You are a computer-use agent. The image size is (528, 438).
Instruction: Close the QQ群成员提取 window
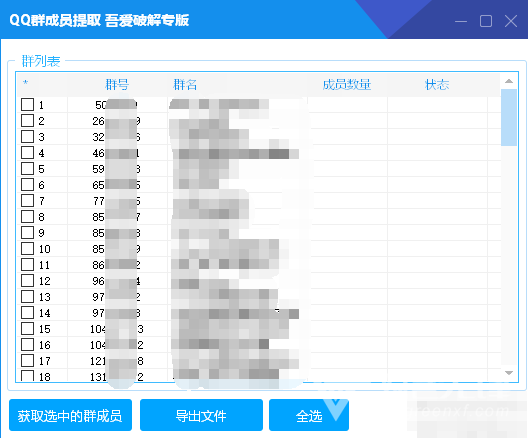coord(511,21)
